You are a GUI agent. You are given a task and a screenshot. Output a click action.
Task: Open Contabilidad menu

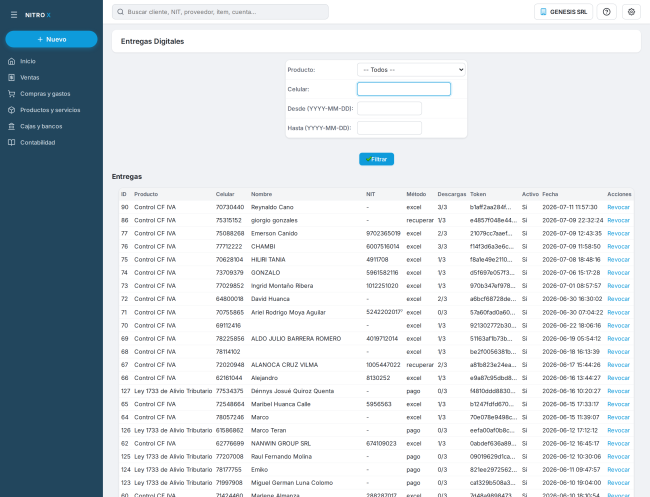click(38, 143)
